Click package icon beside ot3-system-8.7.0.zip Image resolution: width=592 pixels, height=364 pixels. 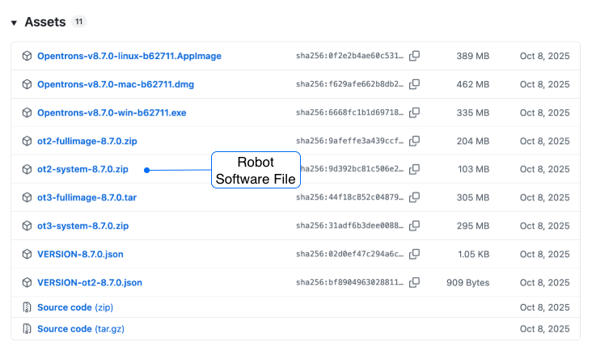[27, 226]
